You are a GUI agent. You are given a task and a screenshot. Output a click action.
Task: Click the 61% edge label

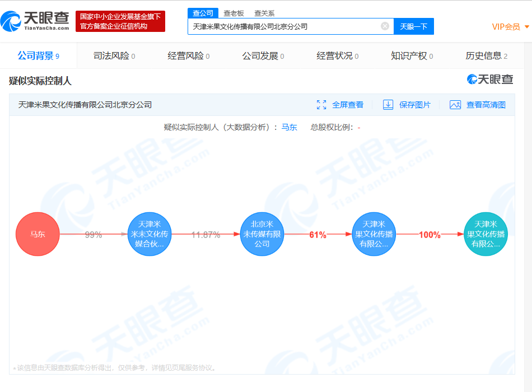(x=318, y=235)
